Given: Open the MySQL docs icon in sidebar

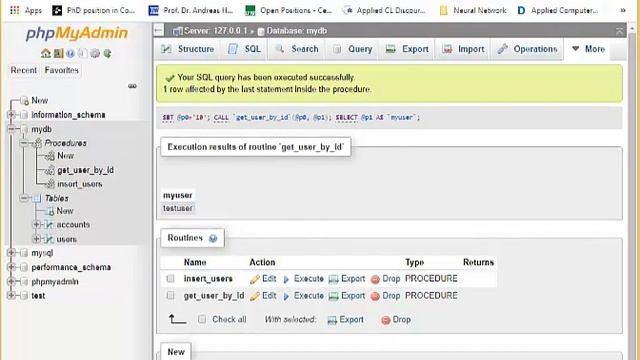Looking at the screenshot, I should coord(82,53).
